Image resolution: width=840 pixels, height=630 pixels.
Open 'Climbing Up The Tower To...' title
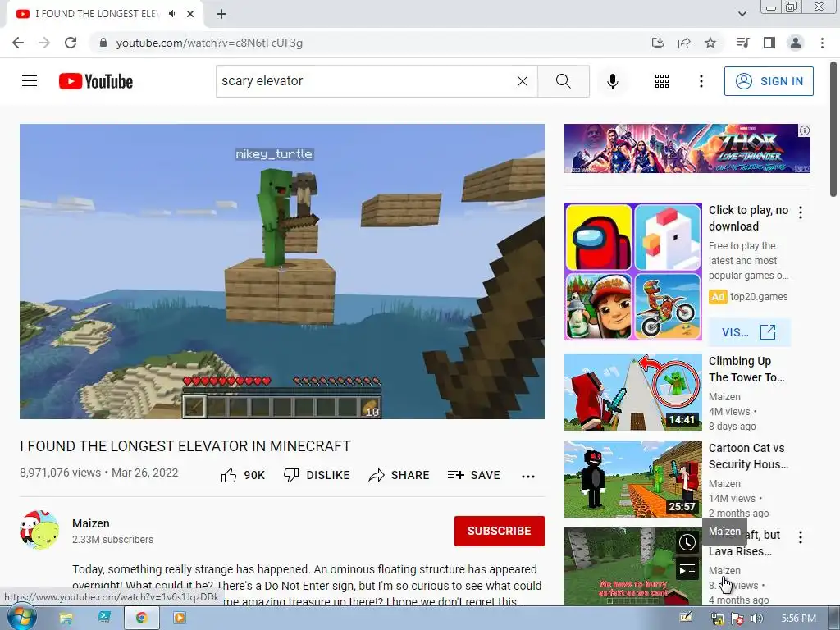(x=746, y=369)
